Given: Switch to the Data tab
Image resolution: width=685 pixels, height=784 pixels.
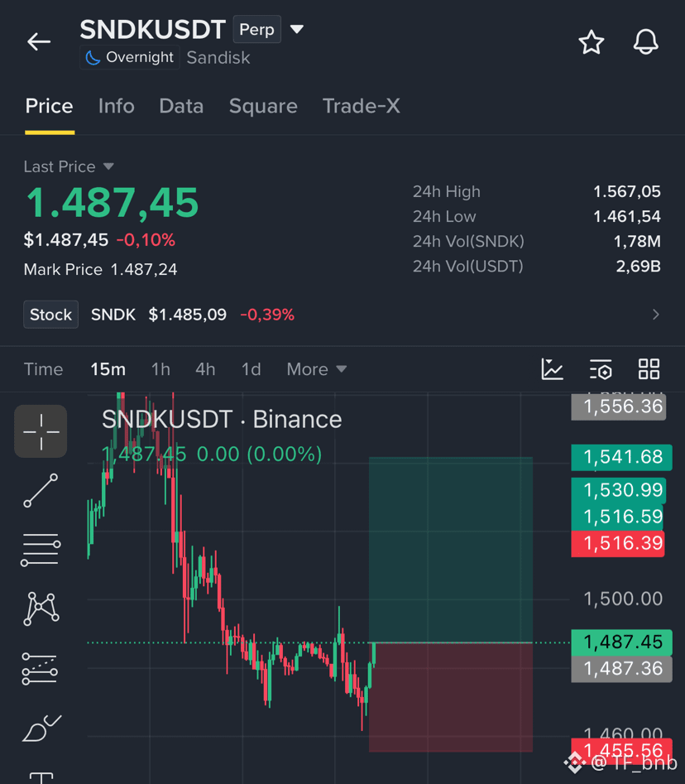Looking at the screenshot, I should pyautogui.click(x=181, y=107).
